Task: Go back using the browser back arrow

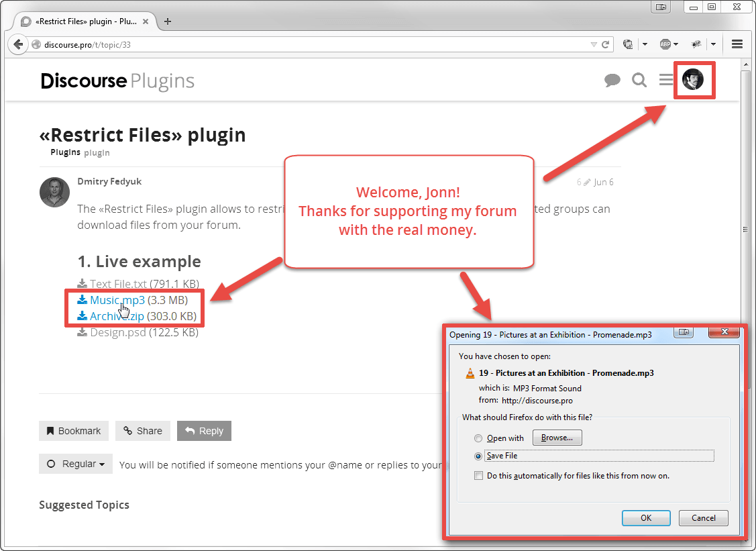Action: (18, 44)
